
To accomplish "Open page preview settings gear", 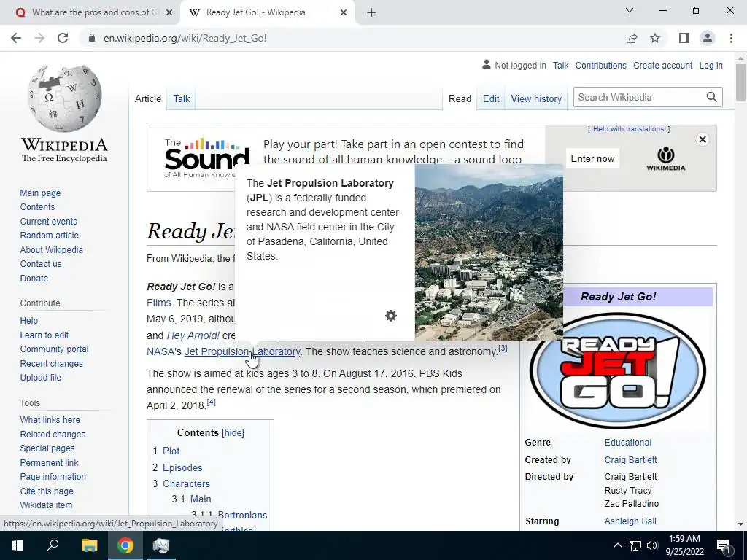I will (x=391, y=316).
